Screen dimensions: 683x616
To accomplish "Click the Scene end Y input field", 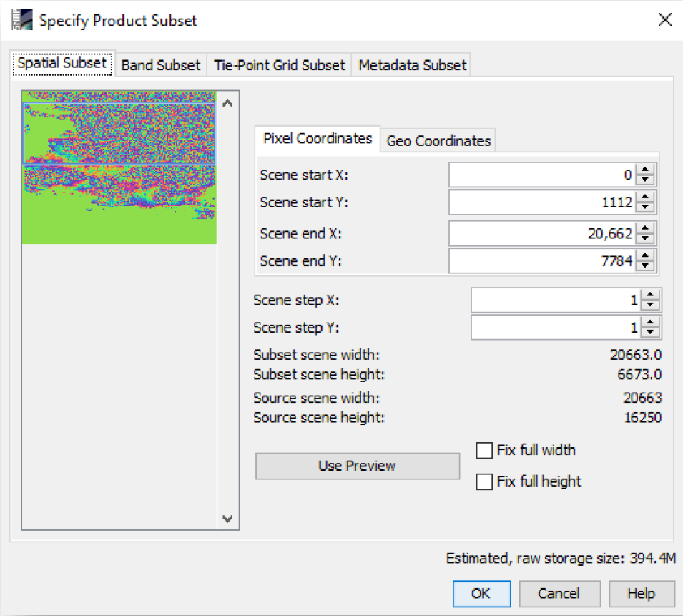I will [x=542, y=261].
